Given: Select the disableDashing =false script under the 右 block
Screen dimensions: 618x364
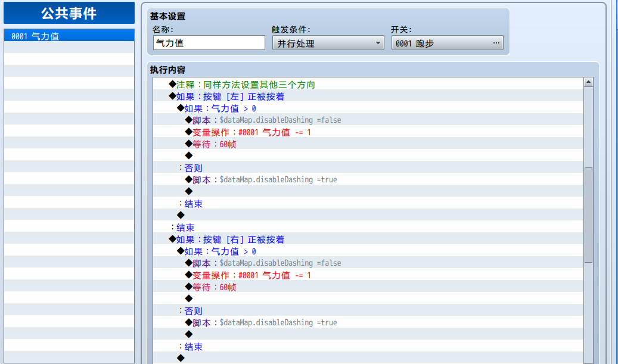Looking at the screenshot, I should click(x=368, y=263).
